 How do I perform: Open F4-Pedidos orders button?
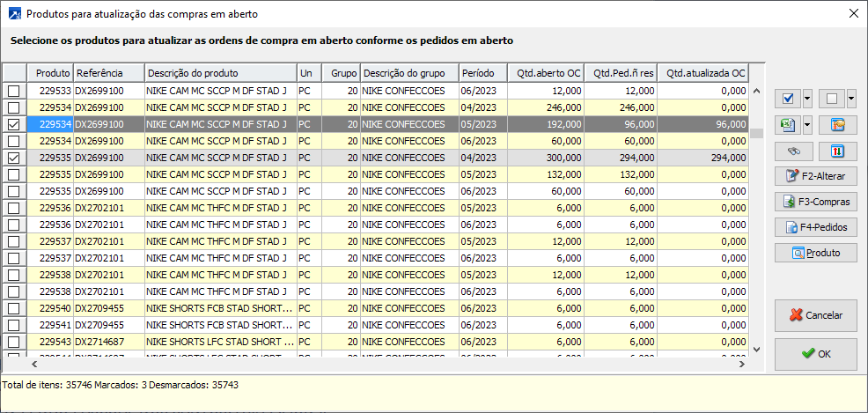tap(815, 227)
